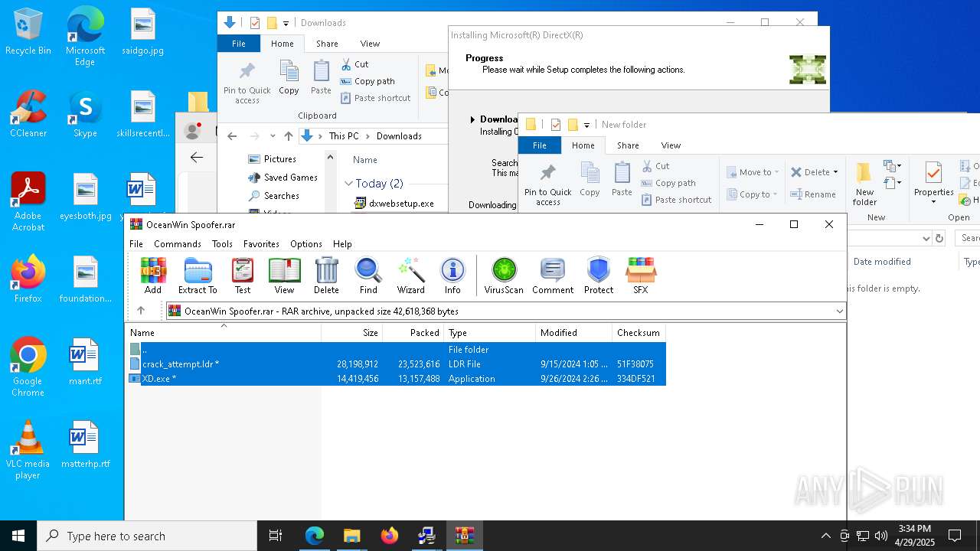The height and width of the screenshot is (551, 980).
Task: Select crack_attempt.ldr file row
Action: [396, 364]
